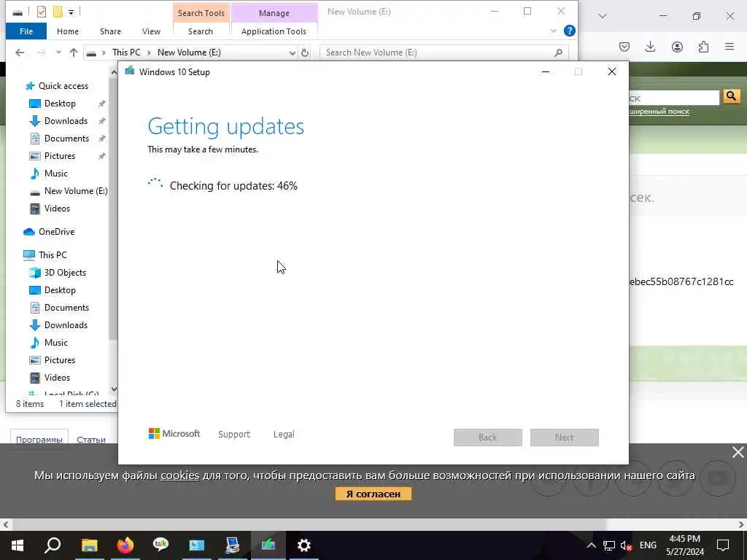Select This PC in the navigation tree
Screen dimensions: 747x560
tap(53, 254)
